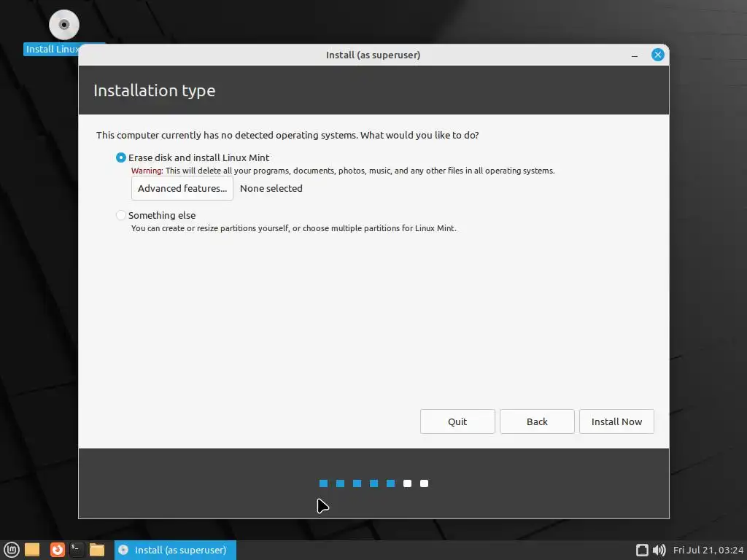Open the volume control tray icon
This screenshot has width=747, height=560.
[x=659, y=550]
